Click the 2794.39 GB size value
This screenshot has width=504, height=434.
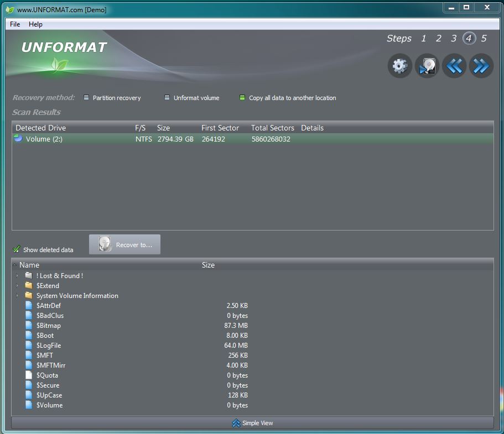click(x=175, y=139)
